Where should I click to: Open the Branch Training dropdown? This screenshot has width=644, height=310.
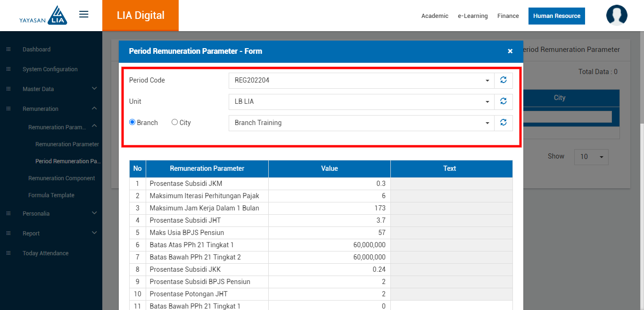pyautogui.click(x=361, y=123)
